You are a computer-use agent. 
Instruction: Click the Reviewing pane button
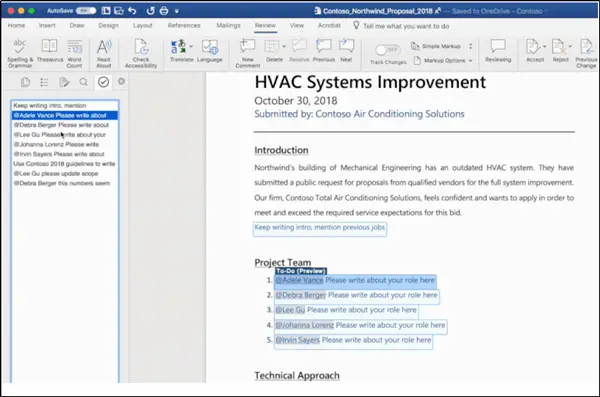pos(498,50)
